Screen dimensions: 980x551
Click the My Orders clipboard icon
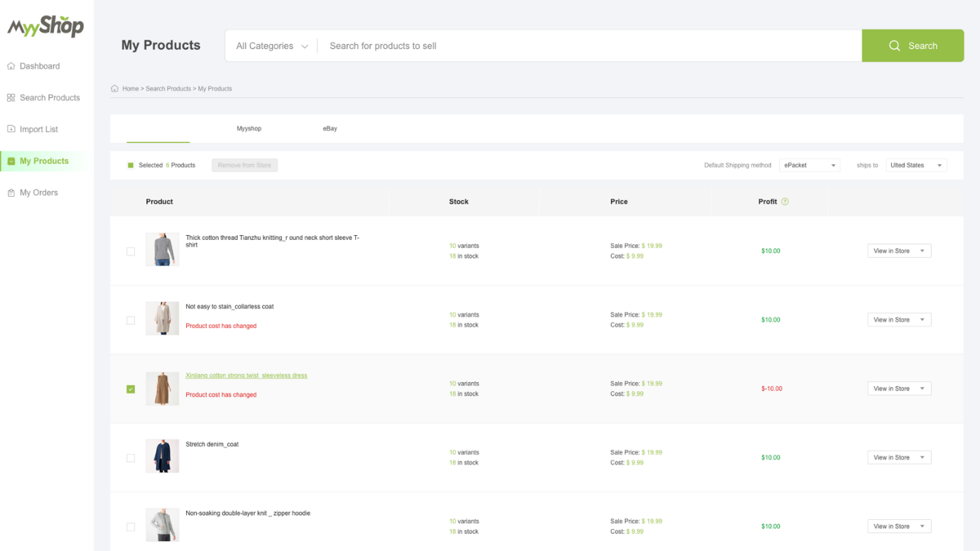click(x=11, y=193)
